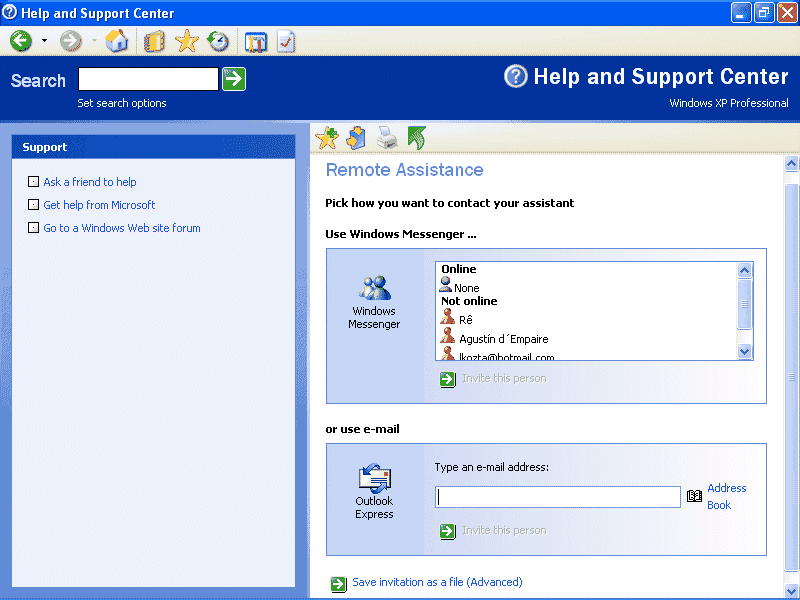
Task: Click the green search Go arrow
Action: [234, 79]
